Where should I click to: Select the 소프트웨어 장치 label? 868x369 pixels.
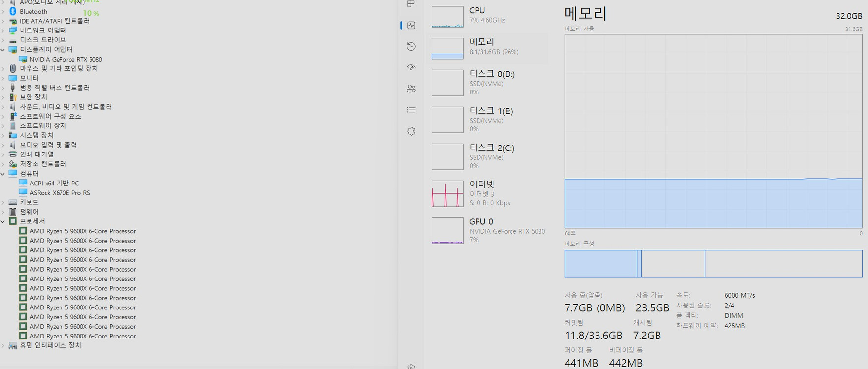pyautogui.click(x=43, y=126)
